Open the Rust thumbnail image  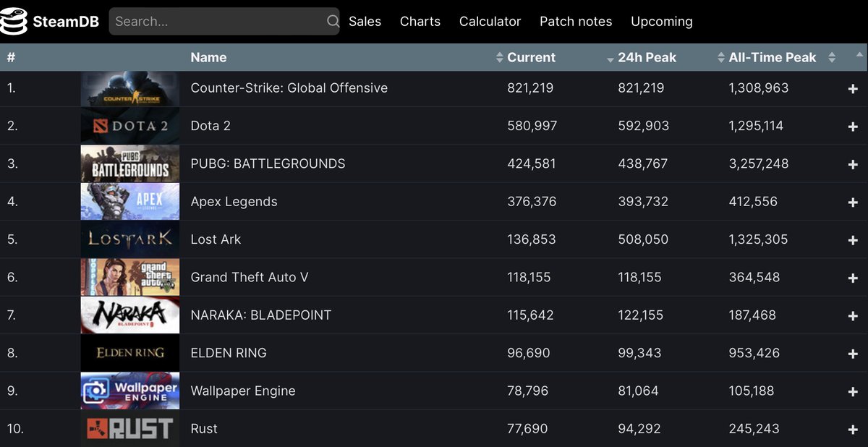[130, 428]
